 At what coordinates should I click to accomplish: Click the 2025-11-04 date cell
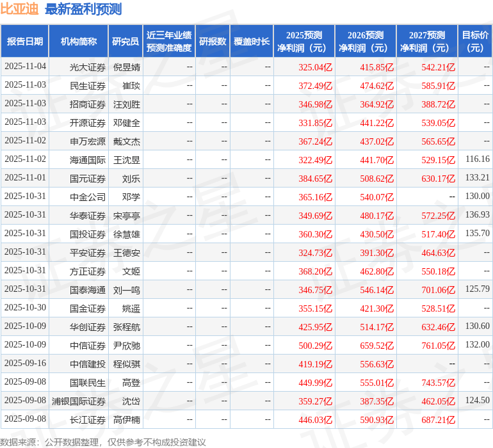pyautogui.click(x=25, y=66)
